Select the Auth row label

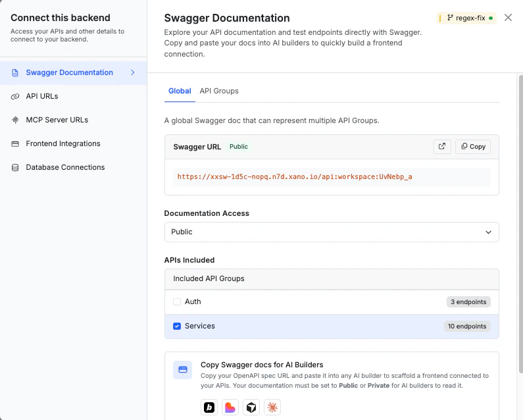(193, 302)
